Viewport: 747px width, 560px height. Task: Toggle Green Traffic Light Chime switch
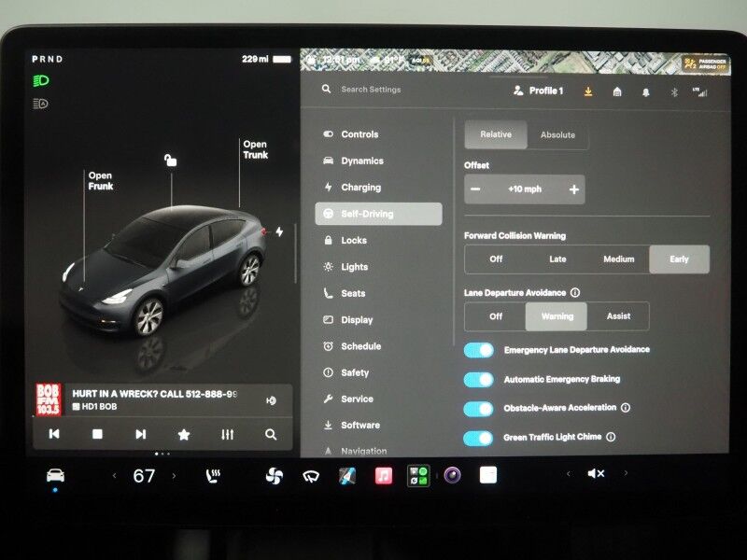tap(479, 438)
